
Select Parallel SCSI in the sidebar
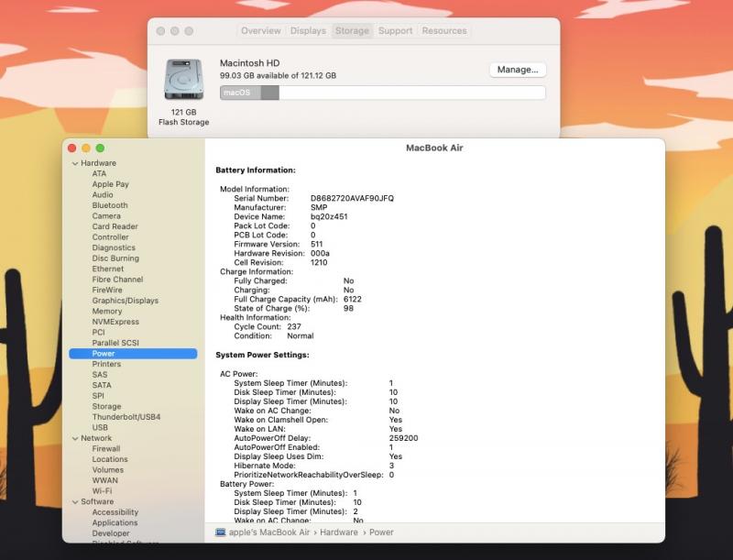coord(115,343)
